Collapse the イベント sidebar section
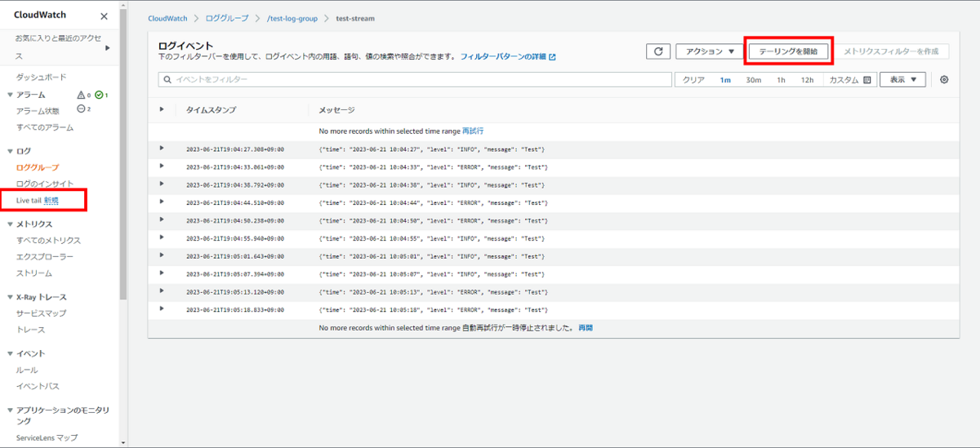This screenshot has width=980, height=448. (9, 354)
